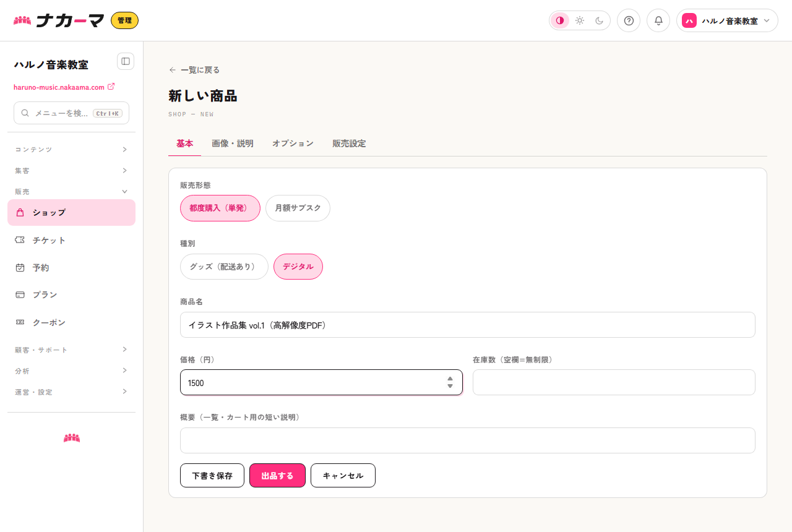This screenshot has width=792, height=532.
Task: Choose グッズ（配送あり） product type
Action: pos(224,267)
